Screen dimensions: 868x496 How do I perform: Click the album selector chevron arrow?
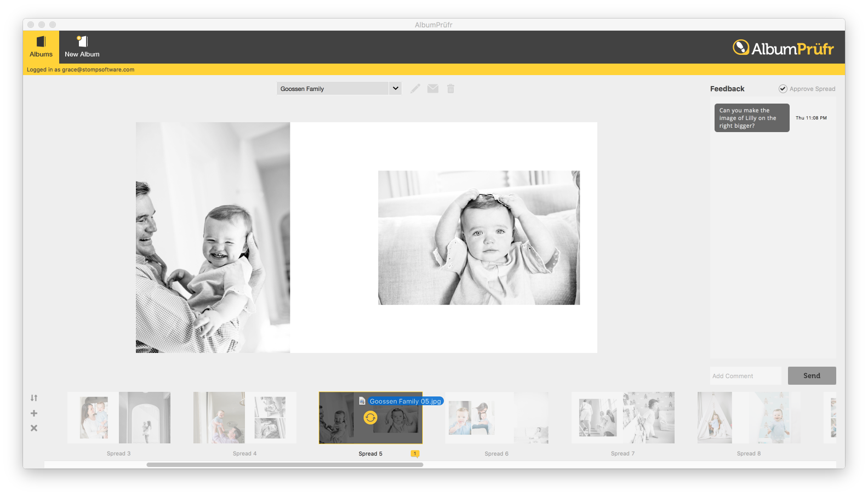396,88
